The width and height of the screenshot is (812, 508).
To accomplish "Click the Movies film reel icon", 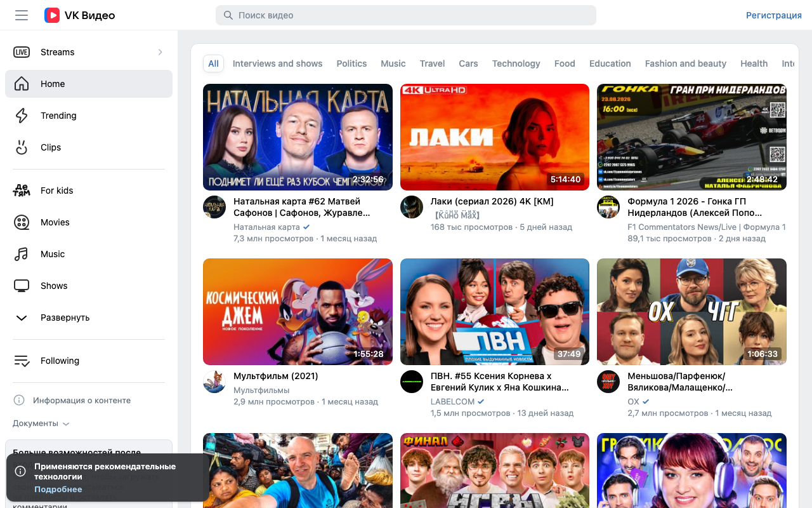I will pyautogui.click(x=22, y=222).
